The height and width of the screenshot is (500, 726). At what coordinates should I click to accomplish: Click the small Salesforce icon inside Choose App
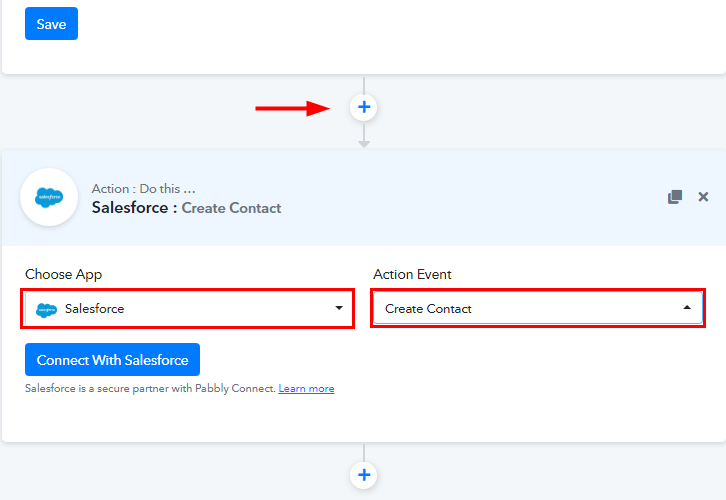click(47, 309)
